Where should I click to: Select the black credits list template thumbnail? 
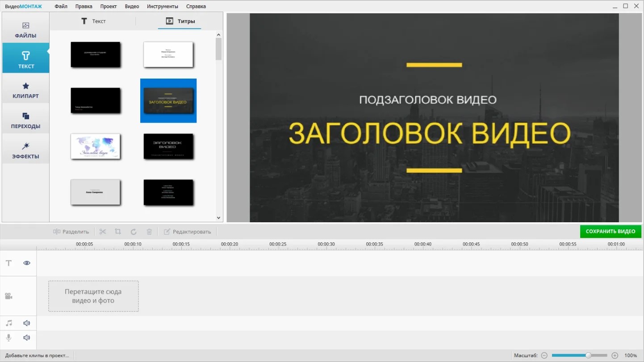(168, 192)
